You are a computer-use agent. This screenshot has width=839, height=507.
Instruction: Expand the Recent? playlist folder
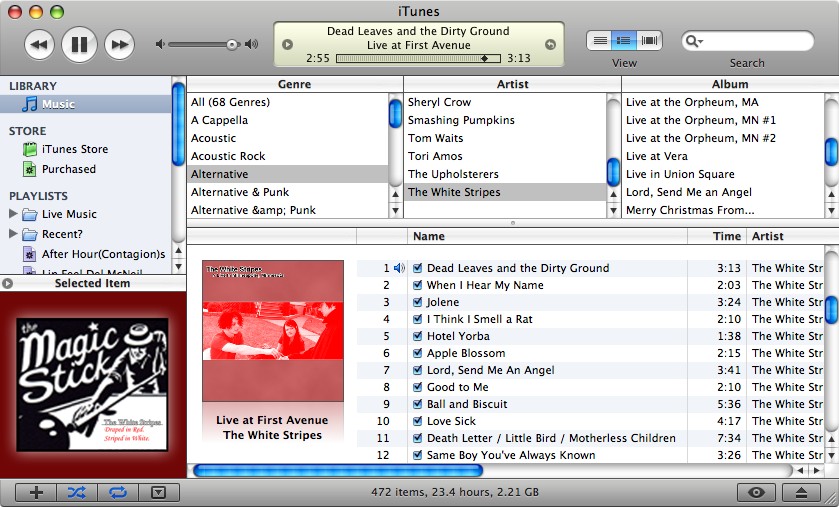click(13, 234)
